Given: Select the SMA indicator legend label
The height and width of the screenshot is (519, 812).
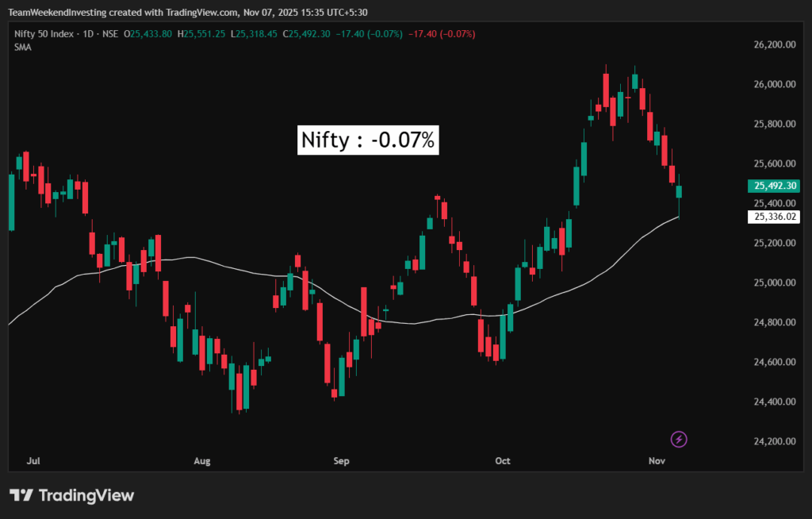Looking at the screenshot, I should click(x=22, y=47).
